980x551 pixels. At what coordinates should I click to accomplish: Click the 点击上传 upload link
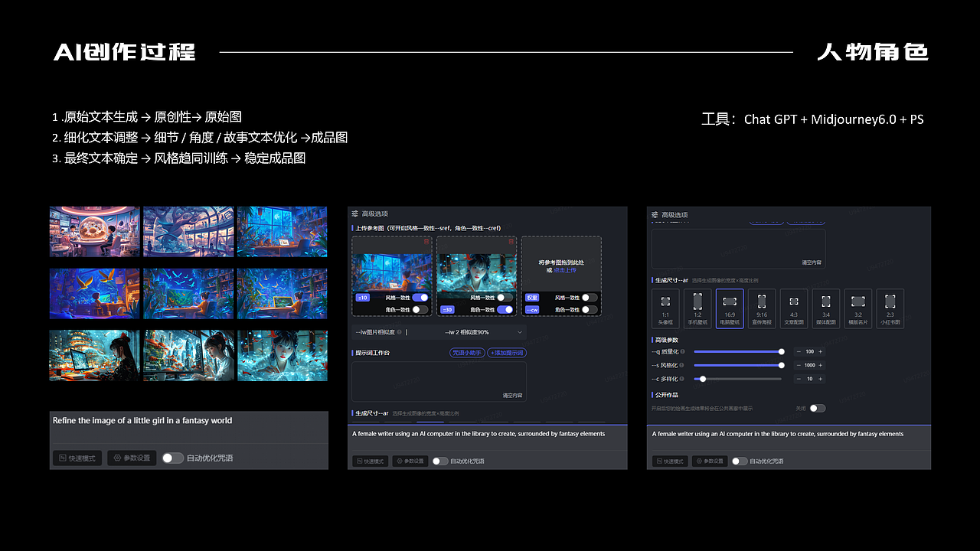click(567, 270)
